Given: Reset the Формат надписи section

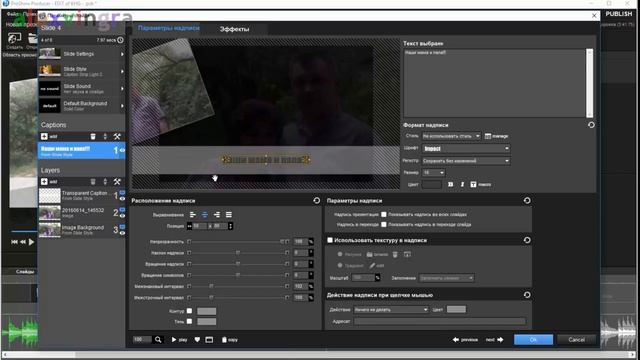Looking at the screenshot, I should pos(591,125).
